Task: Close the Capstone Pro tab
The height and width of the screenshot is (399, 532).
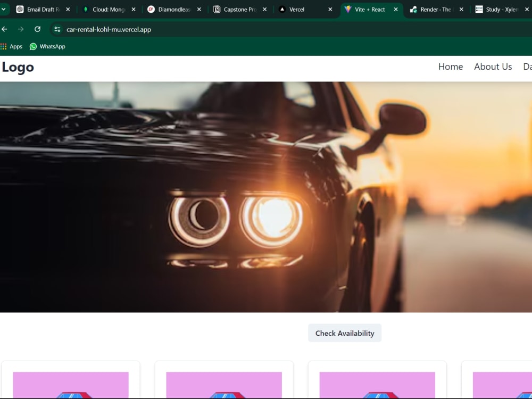Action: click(264, 10)
